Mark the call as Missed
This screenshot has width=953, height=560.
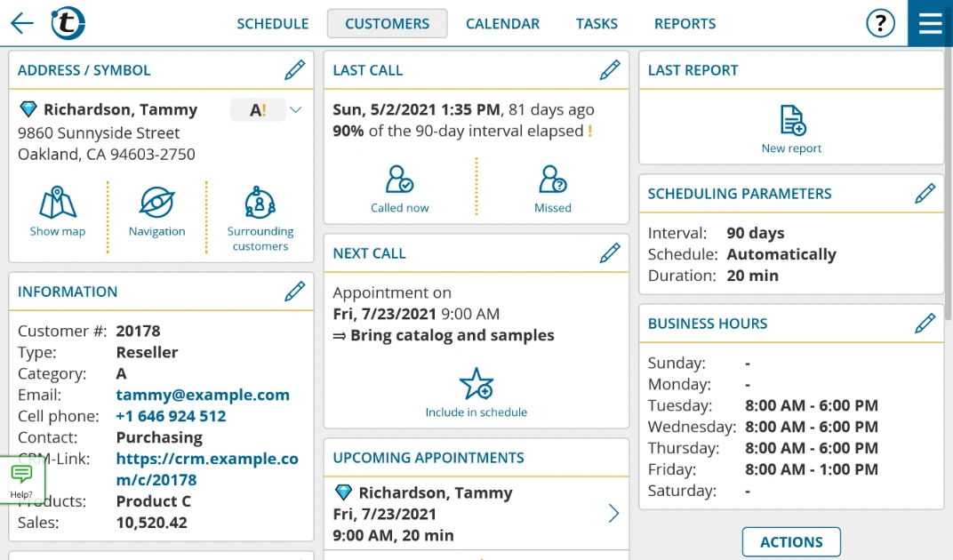pyautogui.click(x=552, y=180)
